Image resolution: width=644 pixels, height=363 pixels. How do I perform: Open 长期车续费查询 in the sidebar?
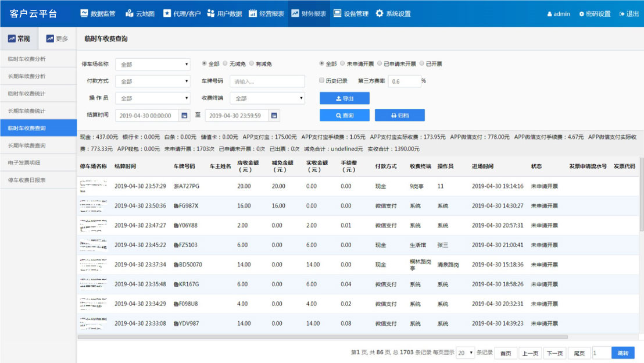[x=38, y=145]
